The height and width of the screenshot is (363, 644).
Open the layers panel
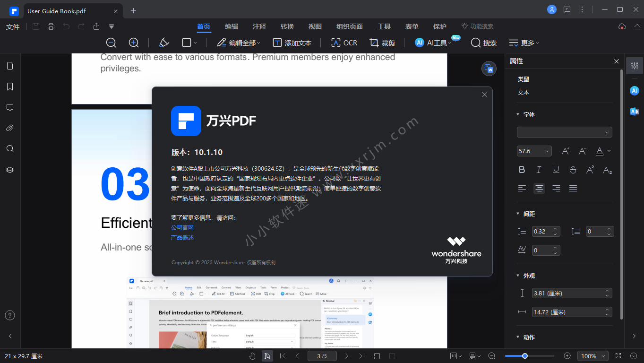(x=10, y=170)
